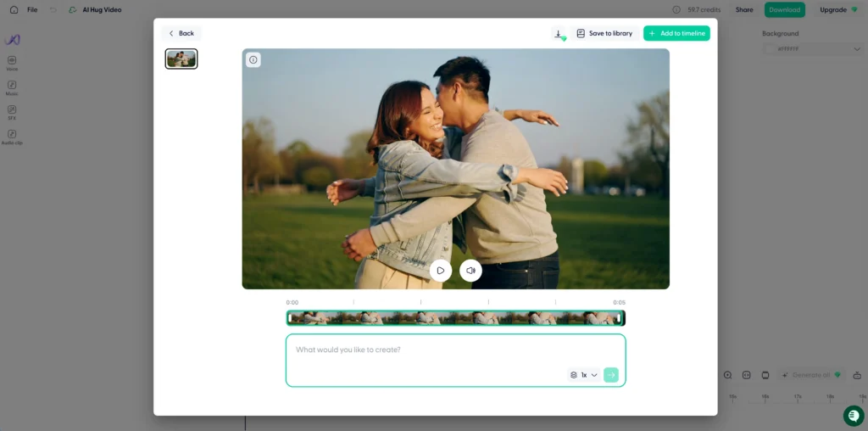The width and height of the screenshot is (868, 431).
Task: Open the SFX panel in sidebar
Action: tap(12, 111)
